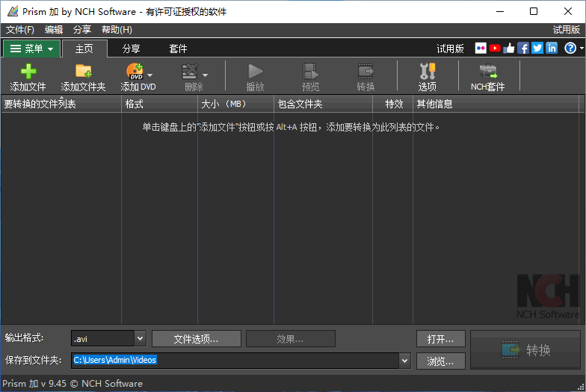Switch to the 套件 tab
Viewport: 586px width, 392px height.
tap(178, 49)
